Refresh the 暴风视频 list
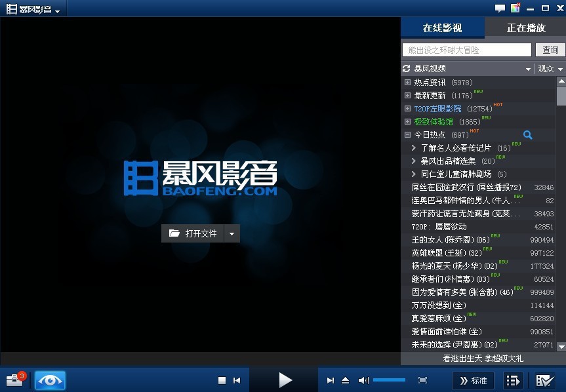The height and width of the screenshot is (392, 566). [407, 69]
